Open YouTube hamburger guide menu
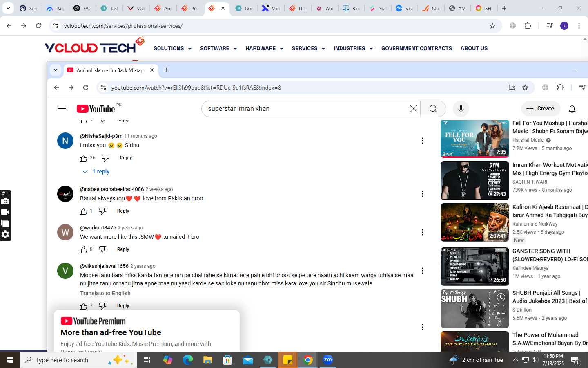The width and height of the screenshot is (588, 368). (62, 109)
